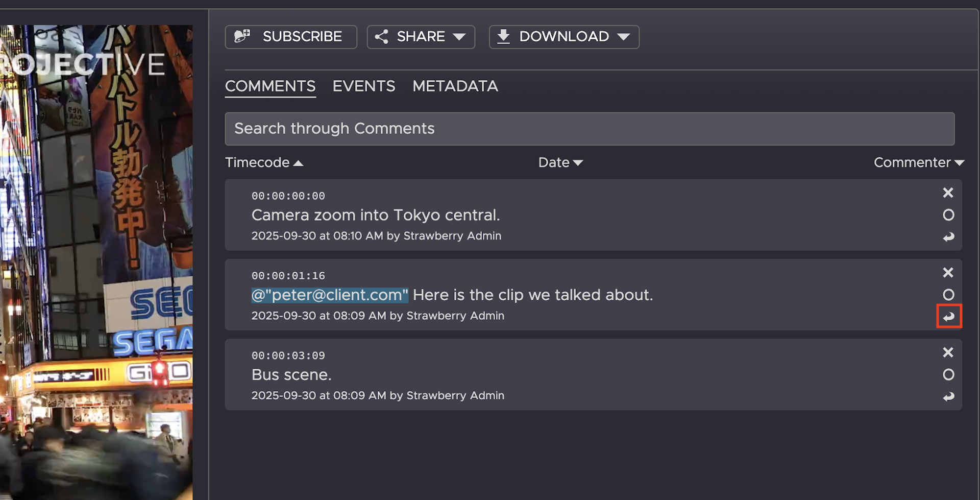Reply to the peter@client.com comment
This screenshot has height=500, width=980.
click(948, 317)
